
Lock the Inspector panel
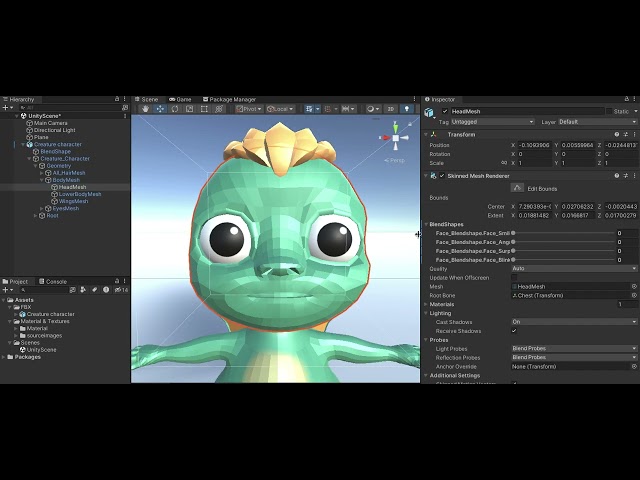(x=627, y=99)
